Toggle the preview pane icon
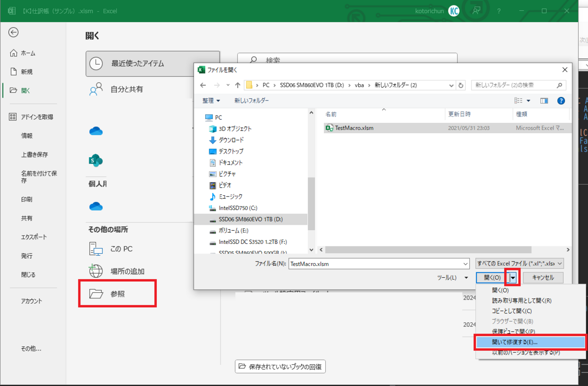The image size is (588, 386). click(544, 101)
